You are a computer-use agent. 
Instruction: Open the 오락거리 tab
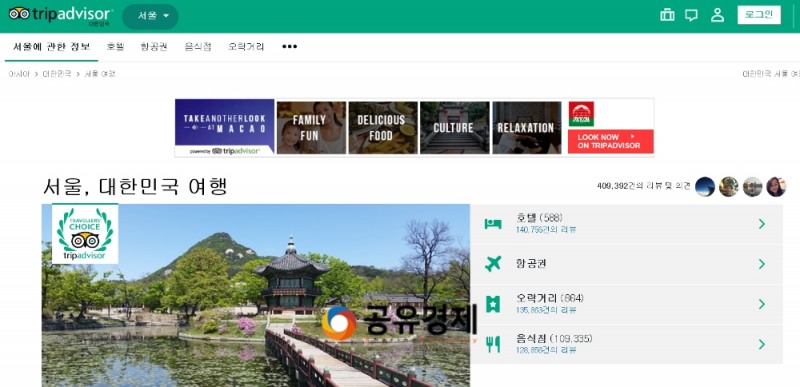pos(246,46)
